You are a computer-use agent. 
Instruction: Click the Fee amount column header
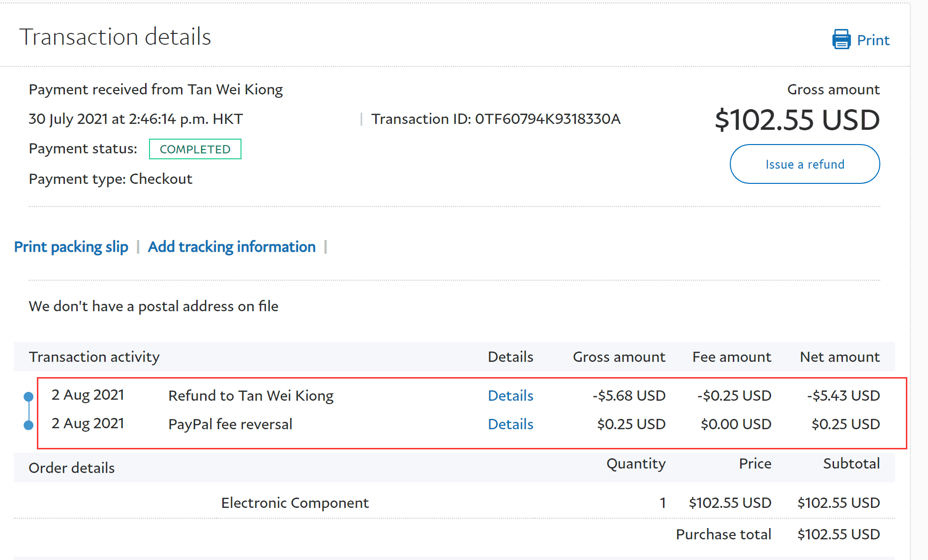tap(731, 357)
